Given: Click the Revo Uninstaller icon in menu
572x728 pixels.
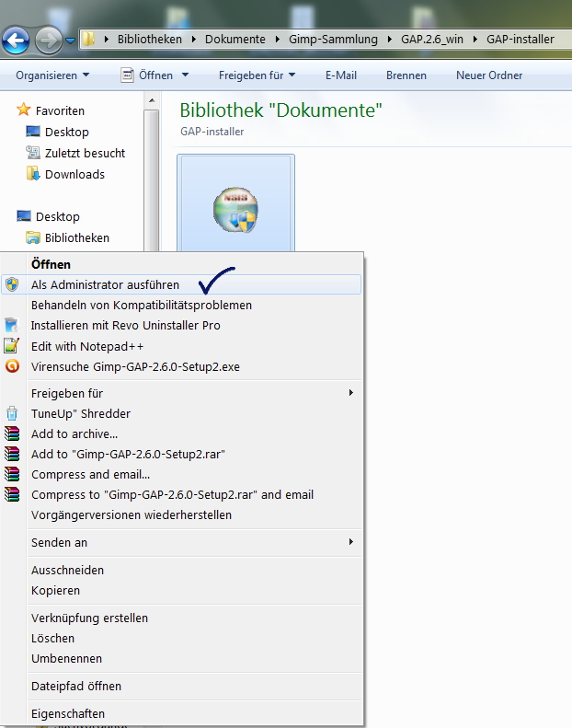Looking at the screenshot, I should (x=12, y=325).
